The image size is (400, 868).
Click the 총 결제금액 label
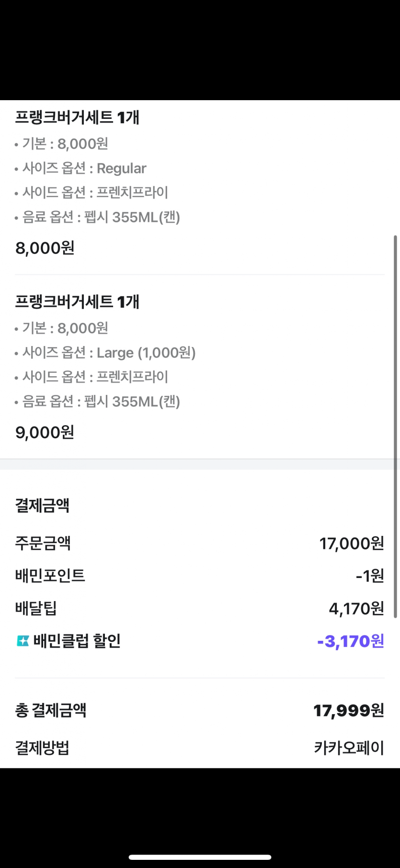51,710
